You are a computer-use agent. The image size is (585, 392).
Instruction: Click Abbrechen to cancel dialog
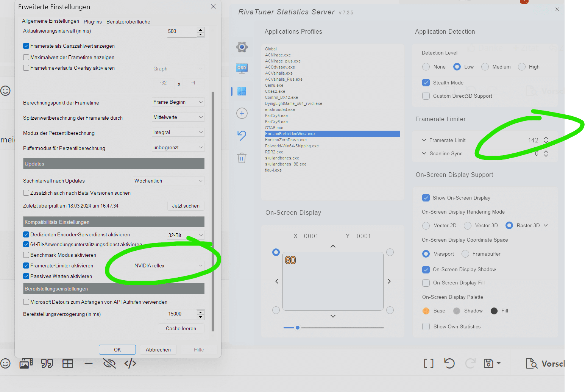158,350
